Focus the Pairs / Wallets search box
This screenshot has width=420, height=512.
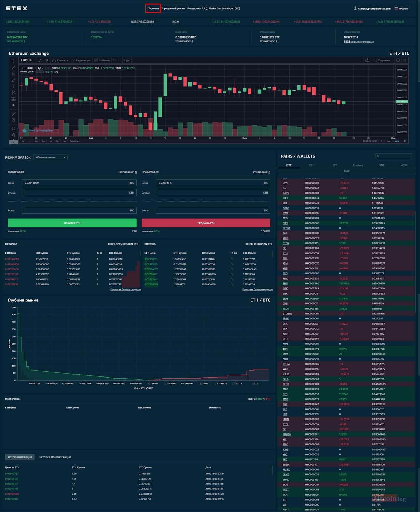(x=394, y=156)
